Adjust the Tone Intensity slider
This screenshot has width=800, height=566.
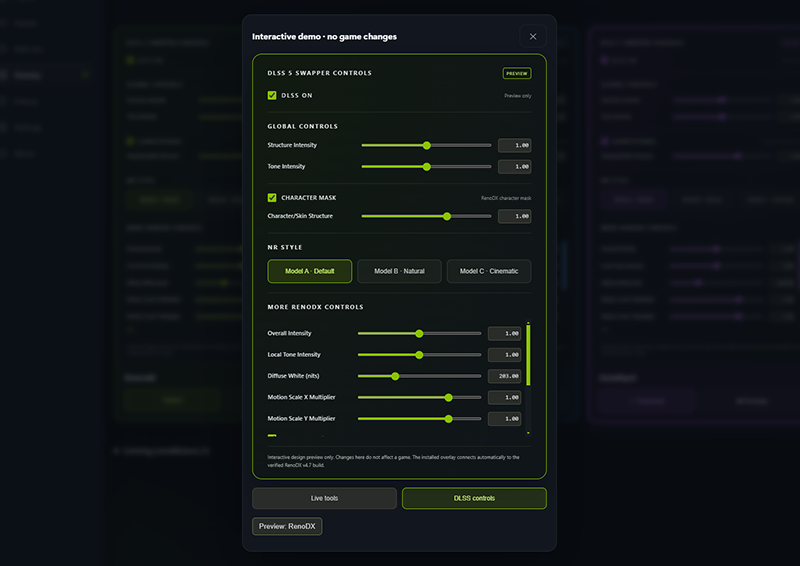(x=427, y=167)
